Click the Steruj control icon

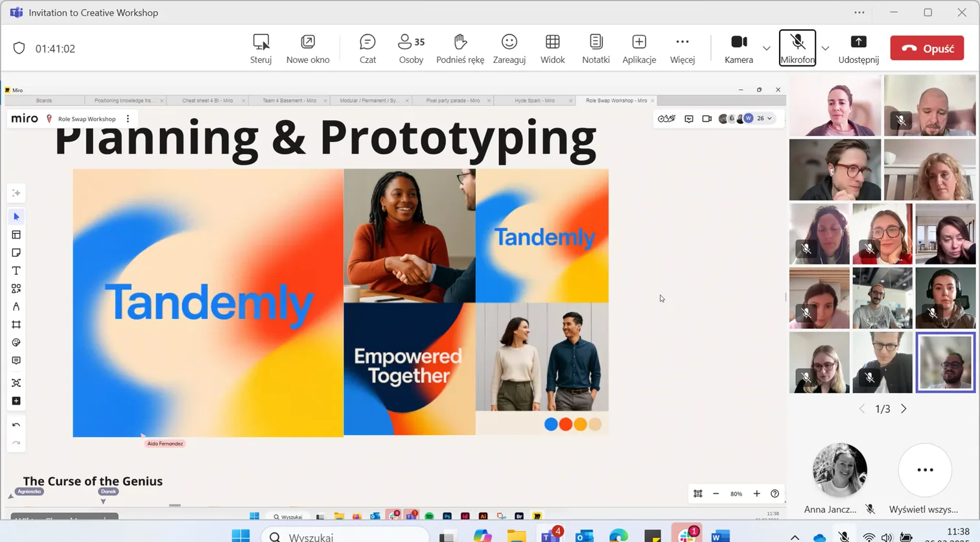coord(261,49)
